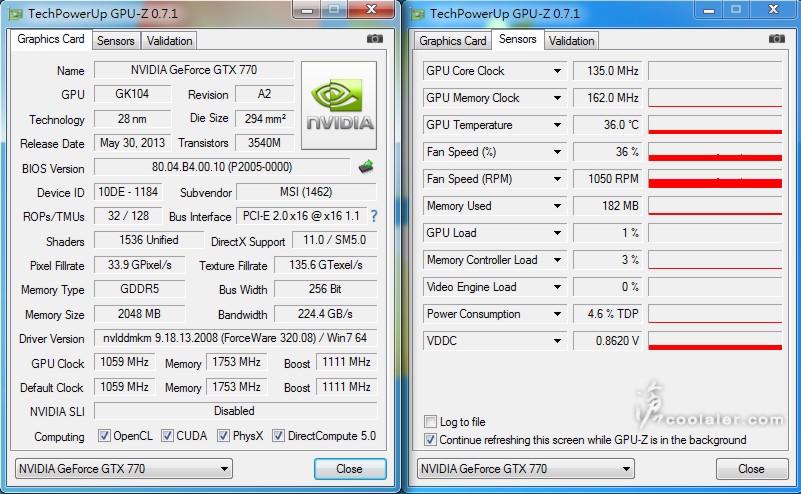The height and width of the screenshot is (494, 801).
Task: Switch to Graphics Card tab in right window
Action: (x=453, y=41)
